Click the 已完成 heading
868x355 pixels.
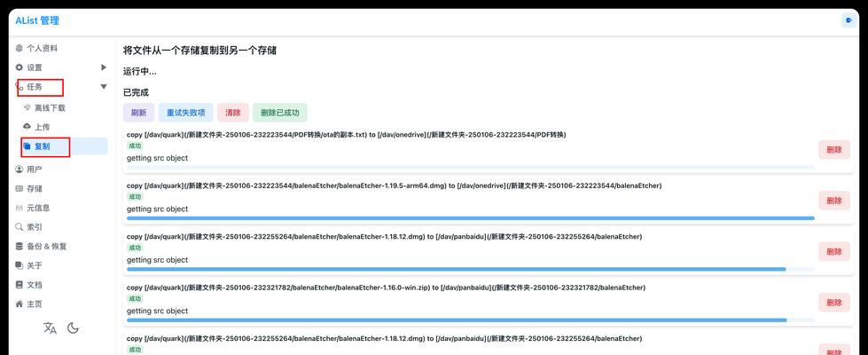pos(136,92)
